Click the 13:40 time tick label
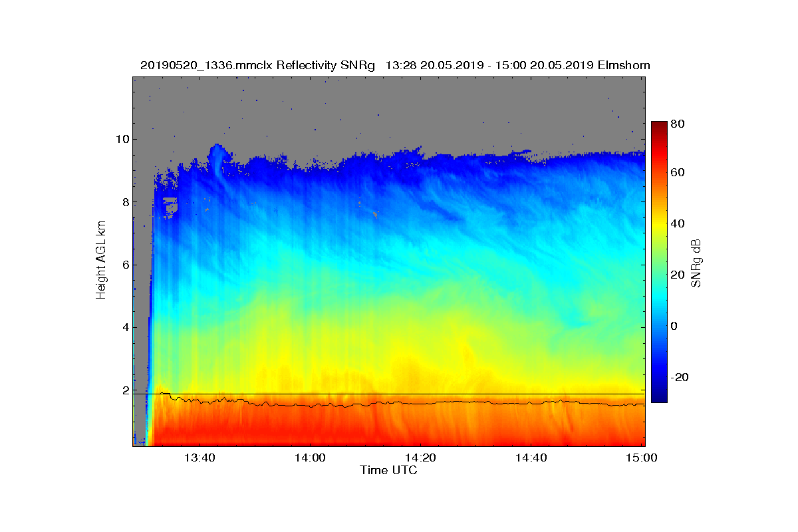The width and height of the screenshot is (798, 532). coord(199,458)
